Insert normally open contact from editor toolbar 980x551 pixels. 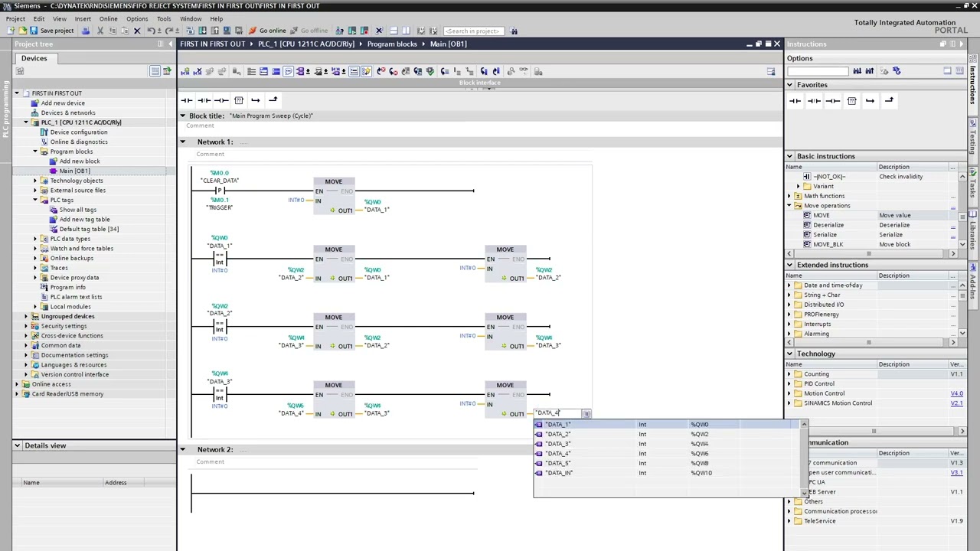(187, 100)
